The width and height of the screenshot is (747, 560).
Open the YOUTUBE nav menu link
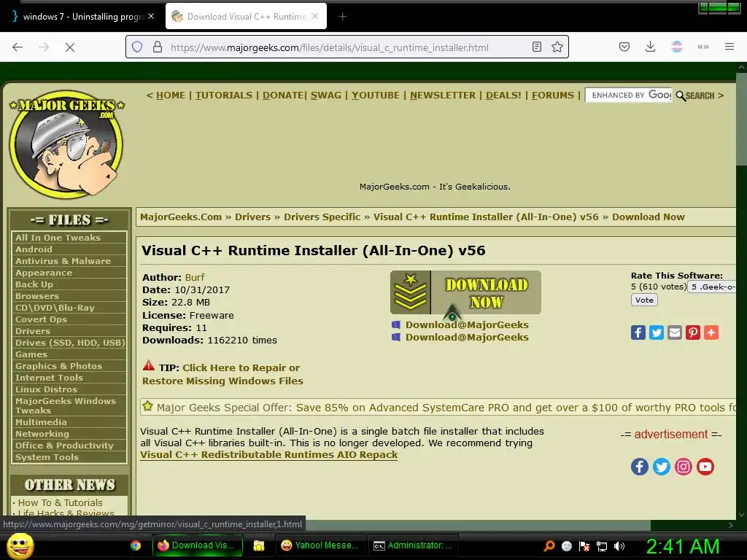coord(376,96)
